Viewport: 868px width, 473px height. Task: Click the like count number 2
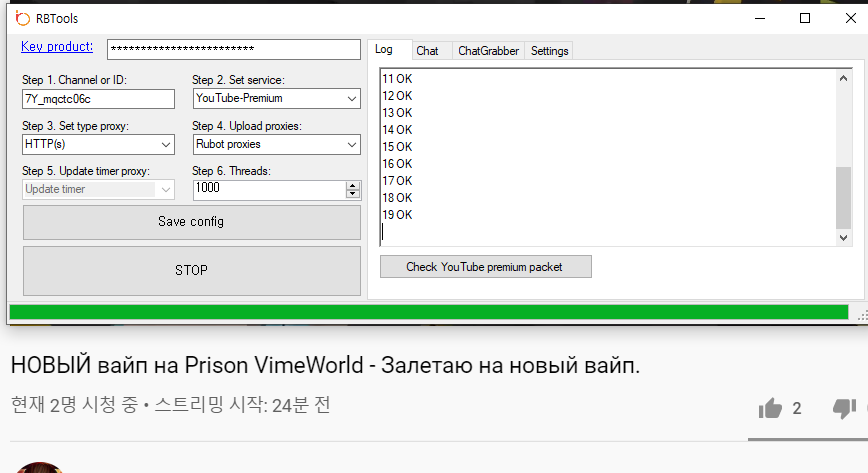click(x=797, y=409)
